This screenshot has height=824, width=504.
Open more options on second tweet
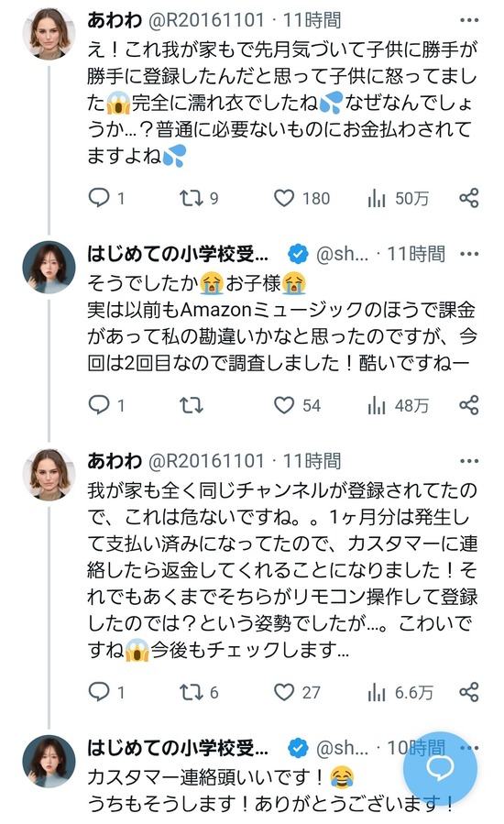tap(469, 254)
